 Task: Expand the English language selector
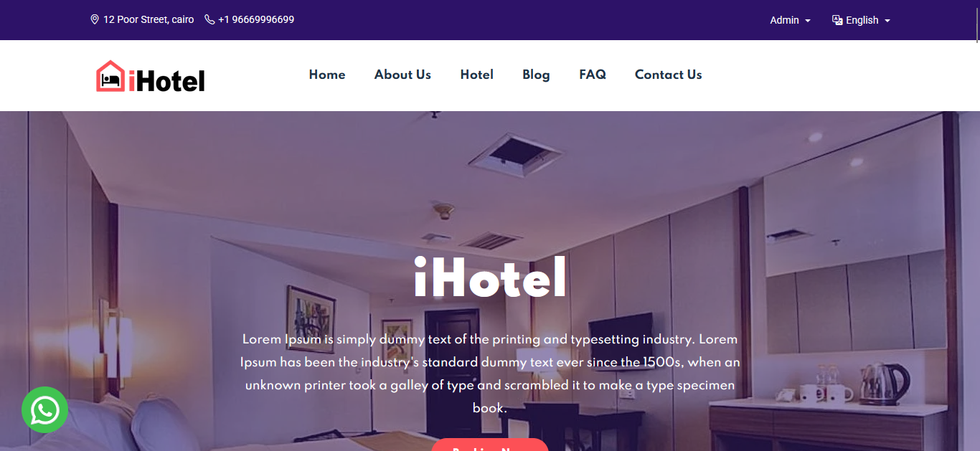pyautogui.click(x=861, y=20)
